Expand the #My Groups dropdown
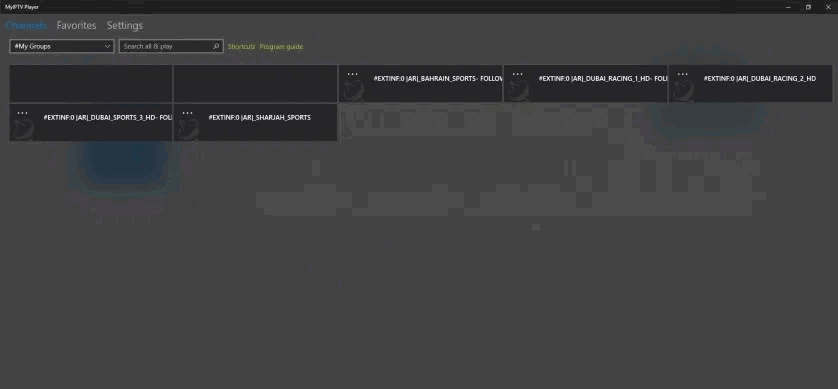The image size is (838, 389). (x=62, y=46)
